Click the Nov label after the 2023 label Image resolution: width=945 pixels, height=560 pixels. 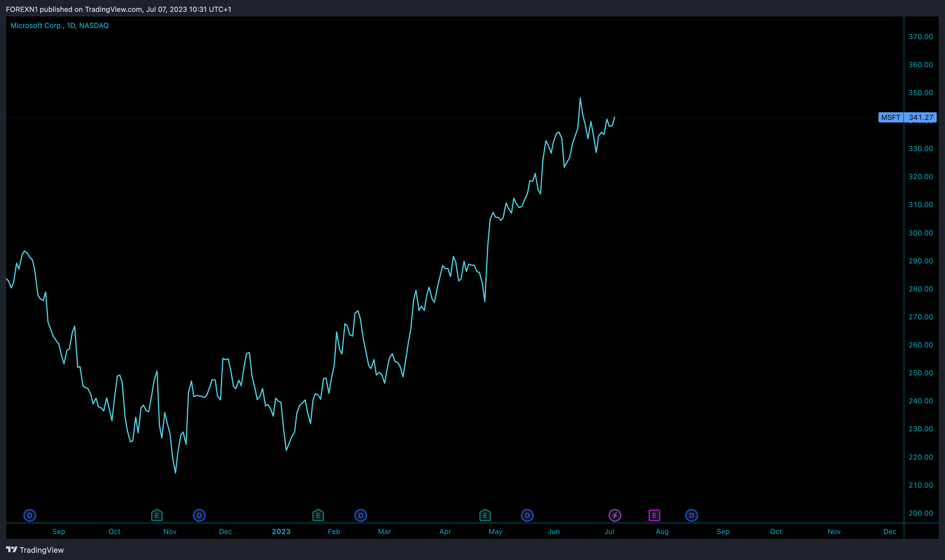(834, 531)
